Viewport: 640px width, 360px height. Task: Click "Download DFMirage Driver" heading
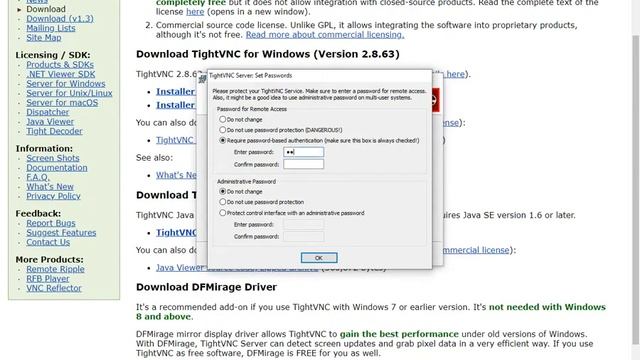click(x=207, y=287)
